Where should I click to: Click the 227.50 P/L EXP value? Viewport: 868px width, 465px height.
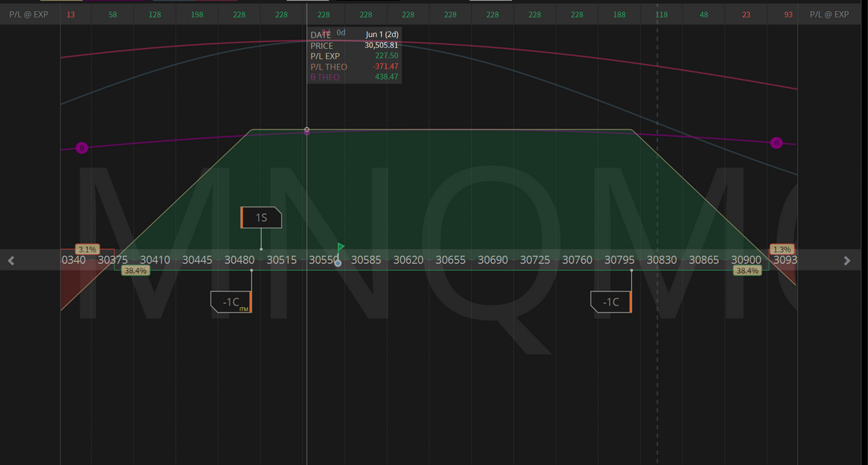387,56
